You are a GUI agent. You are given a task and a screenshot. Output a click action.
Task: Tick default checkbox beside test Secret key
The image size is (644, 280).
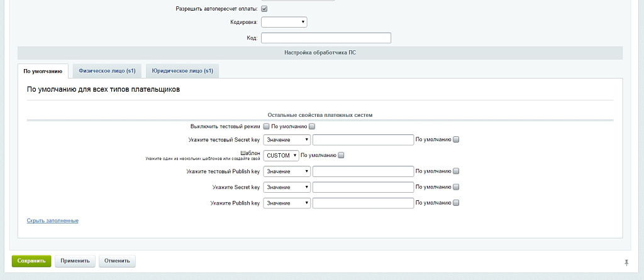pos(457,139)
